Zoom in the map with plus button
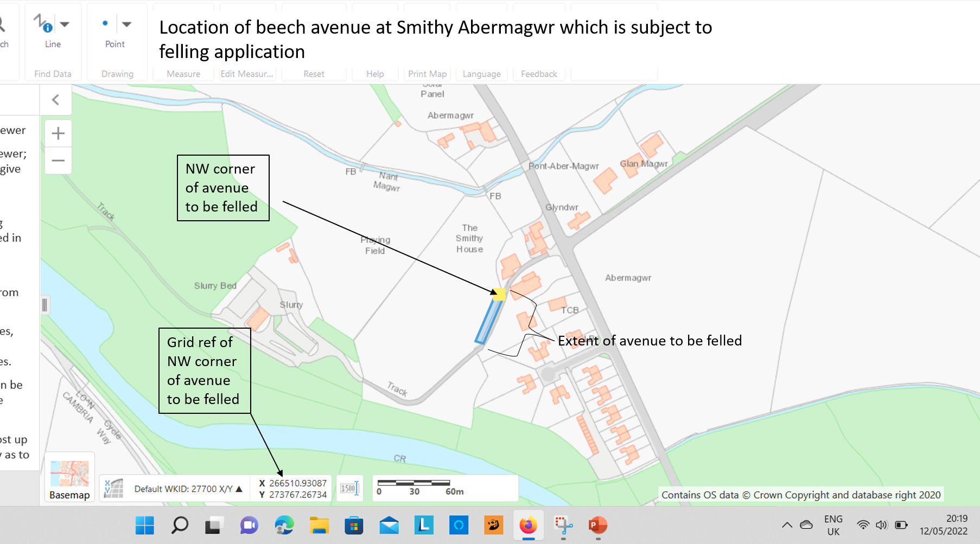Screen dimensions: 980x544 [58, 133]
